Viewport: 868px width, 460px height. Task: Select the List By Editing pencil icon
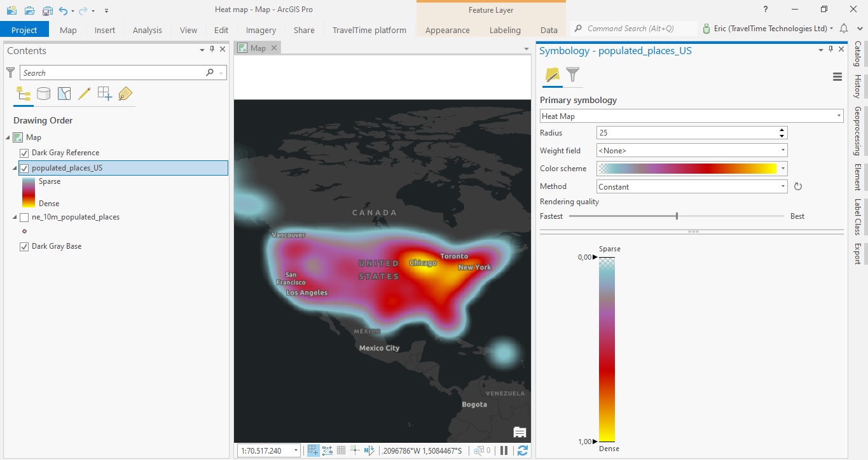point(85,94)
